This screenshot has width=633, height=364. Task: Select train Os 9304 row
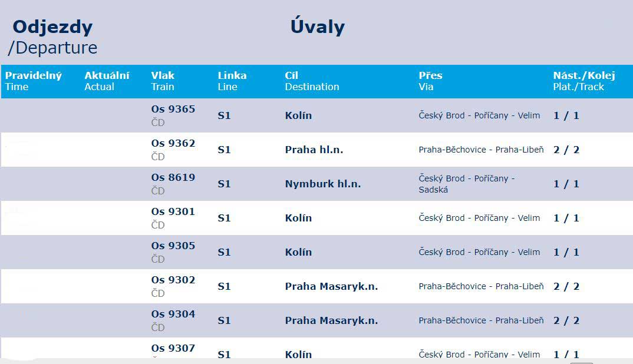pyautogui.click(x=317, y=320)
